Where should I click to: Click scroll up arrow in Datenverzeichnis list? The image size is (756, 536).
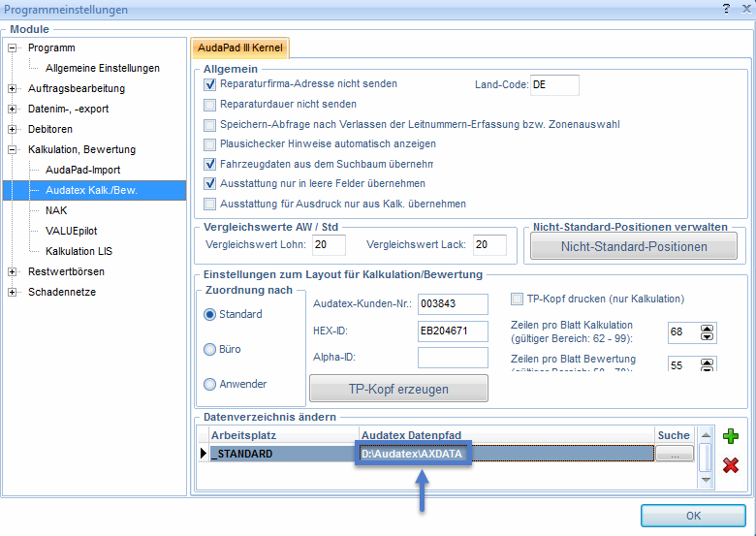706,435
